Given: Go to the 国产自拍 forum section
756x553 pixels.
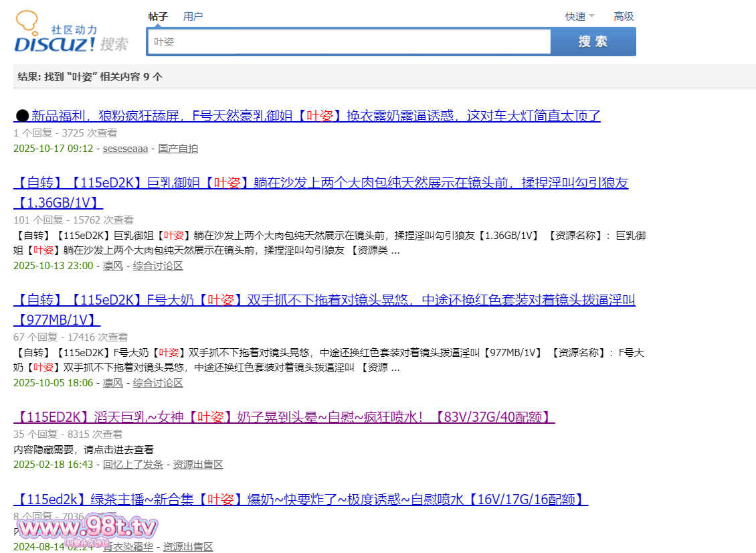Looking at the screenshot, I should pos(178,149).
